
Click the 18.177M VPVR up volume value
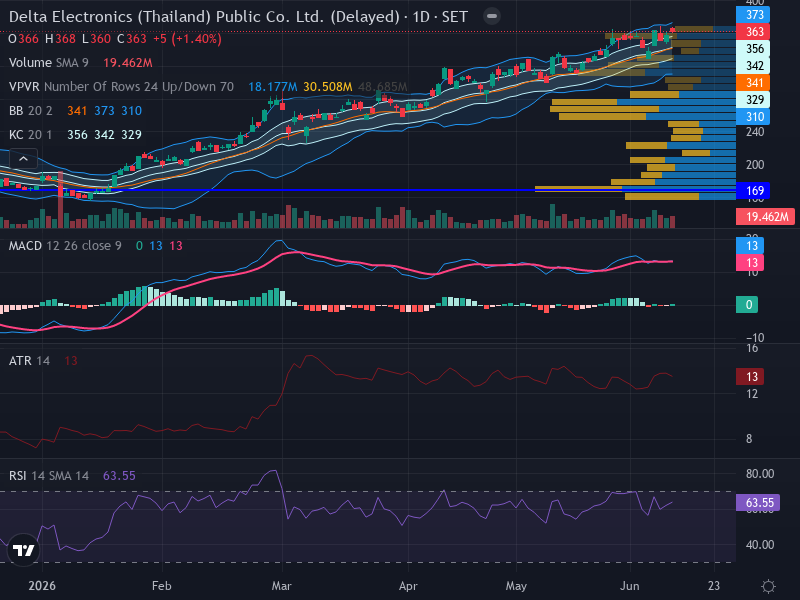pyautogui.click(x=272, y=87)
